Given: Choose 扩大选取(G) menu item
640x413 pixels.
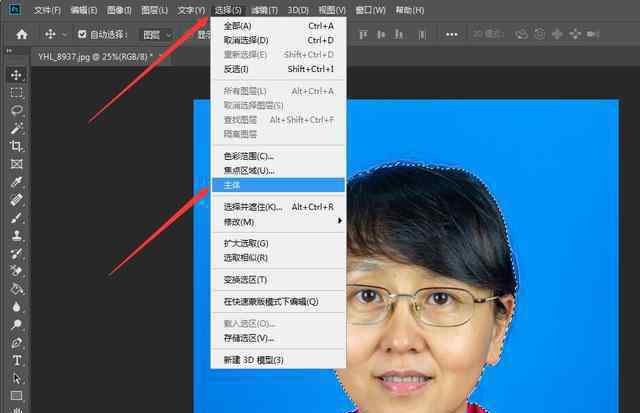Looking at the screenshot, I should (278, 243).
